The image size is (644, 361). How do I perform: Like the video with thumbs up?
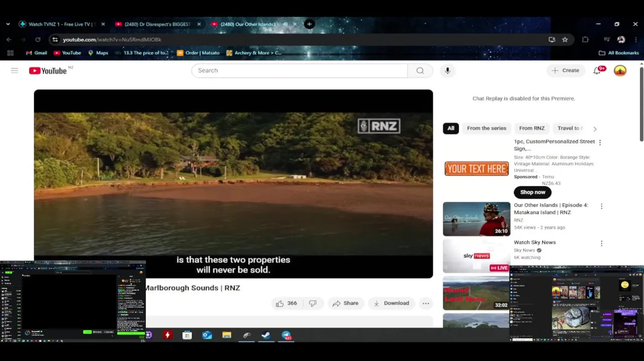point(286,303)
